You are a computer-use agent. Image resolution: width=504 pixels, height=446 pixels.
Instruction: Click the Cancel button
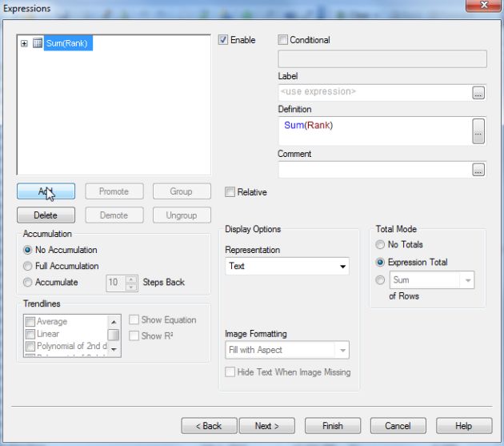click(x=398, y=426)
